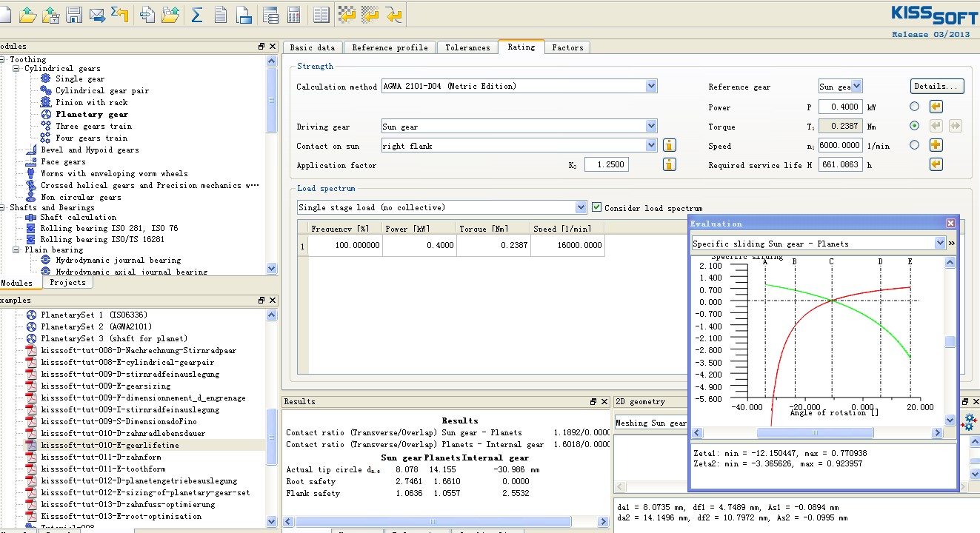The image size is (980, 533).
Task: Switch to the Tolerances tab
Action: click(x=467, y=47)
